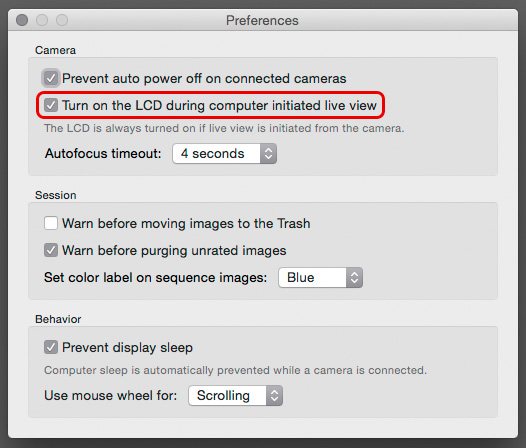The width and height of the screenshot is (526, 448).
Task: Click the up-down arrows beside 4 seconds
Action: pyautogui.click(x=268, y=154)
